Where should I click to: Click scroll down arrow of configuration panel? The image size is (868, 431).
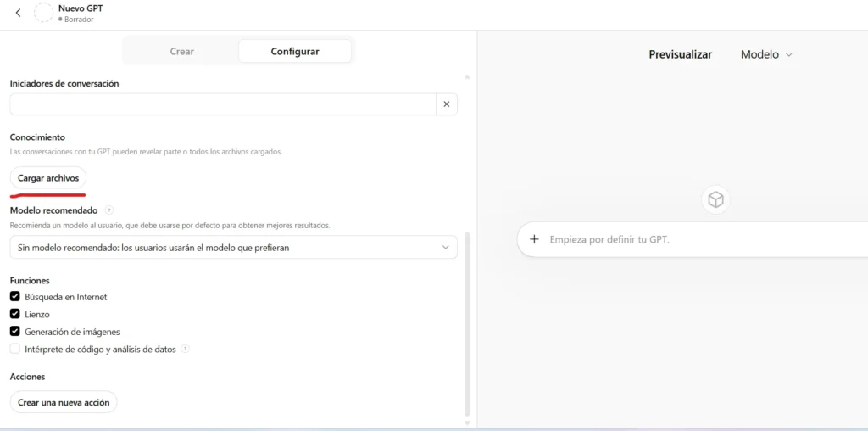pos(466,422)
